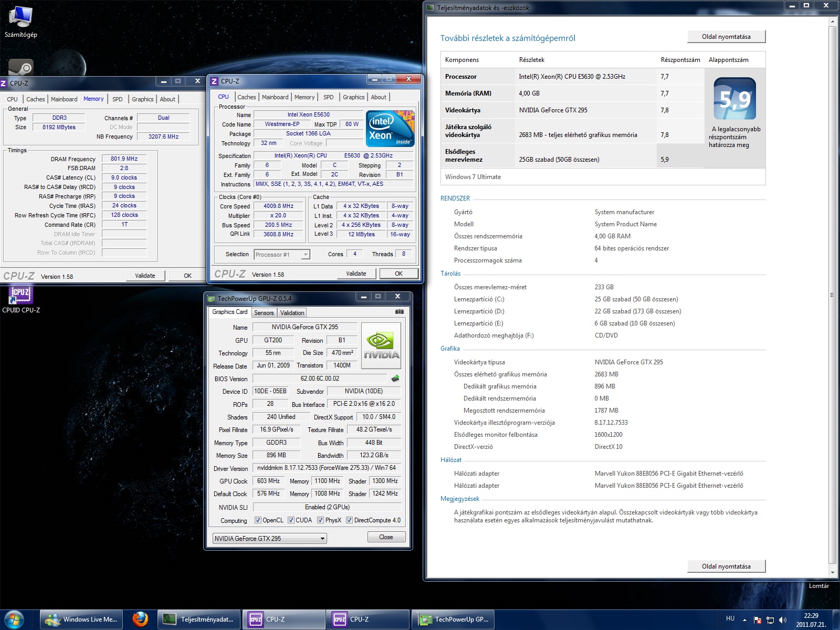Screen dimensions: 840x630
Task: Open Graphics tab in Xeon processor CPU-Z window
Action: 354,97
